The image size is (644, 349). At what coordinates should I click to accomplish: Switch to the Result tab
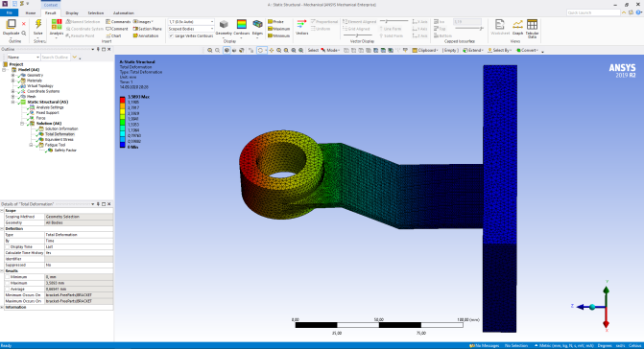tap(51, 13)
